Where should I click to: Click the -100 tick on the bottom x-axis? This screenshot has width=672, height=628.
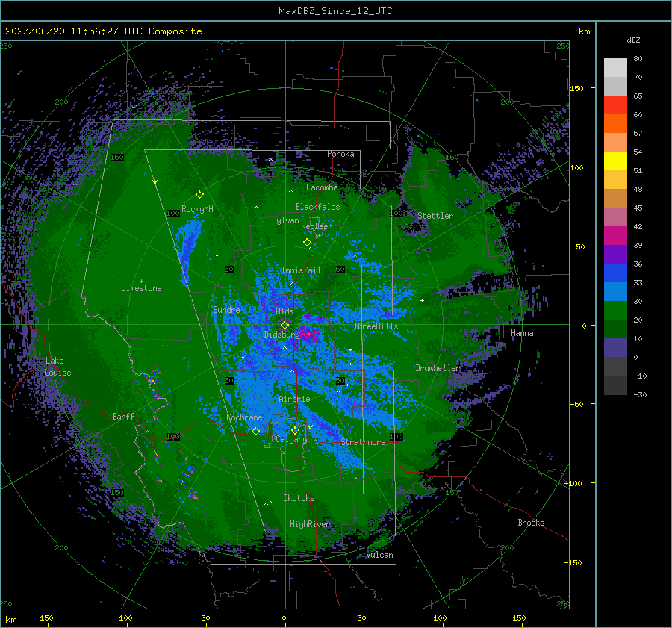tap(123, 618)
